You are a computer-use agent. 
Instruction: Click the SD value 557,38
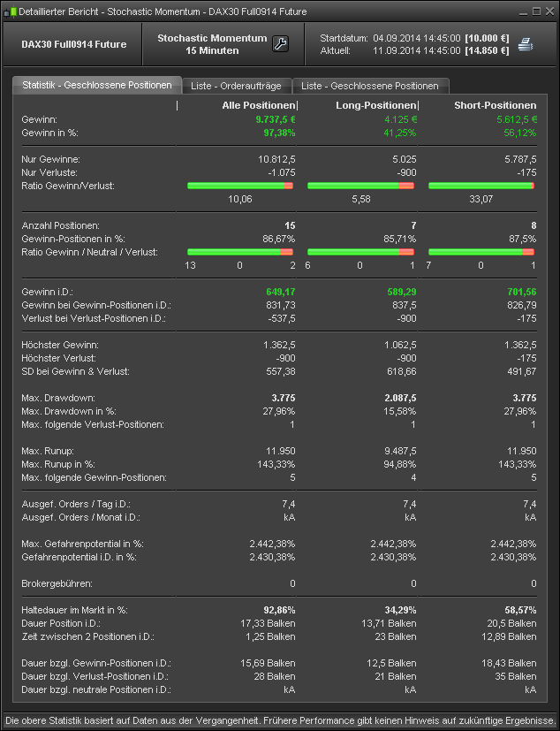[281, 371]
